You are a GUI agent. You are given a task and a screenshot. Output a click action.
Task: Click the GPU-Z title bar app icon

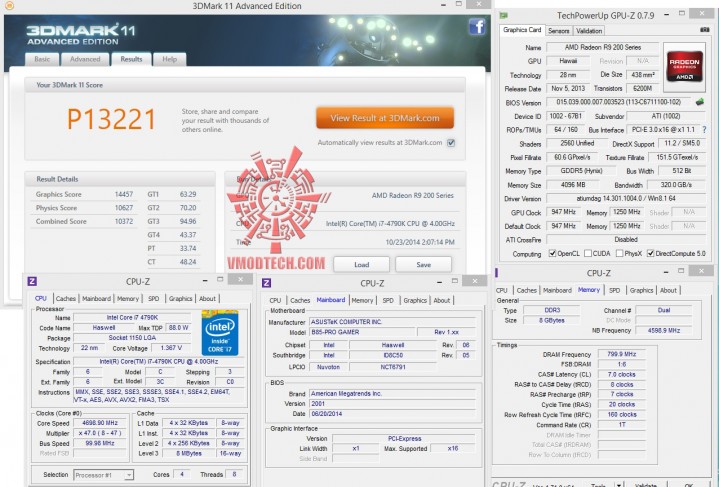pos(503,16)
